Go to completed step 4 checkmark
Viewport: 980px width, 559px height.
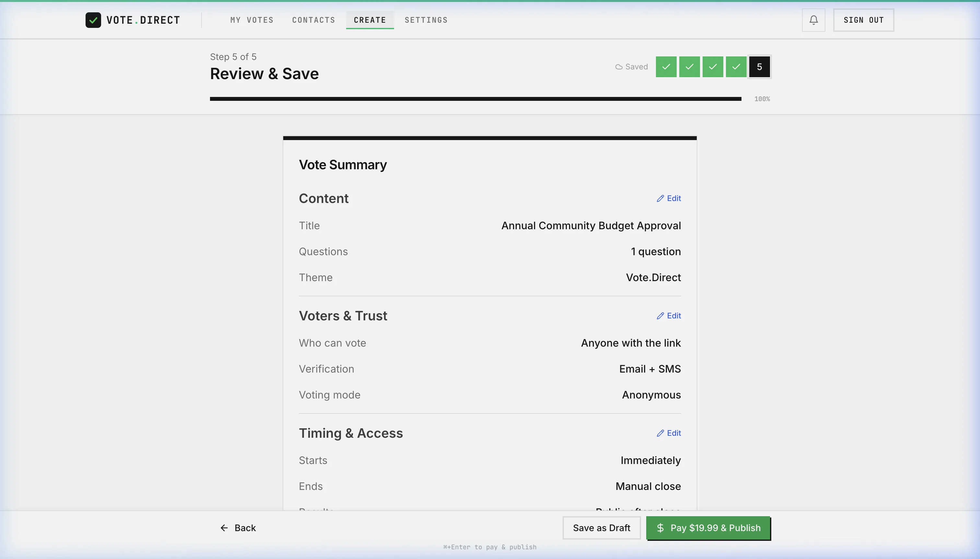(736, 67)
